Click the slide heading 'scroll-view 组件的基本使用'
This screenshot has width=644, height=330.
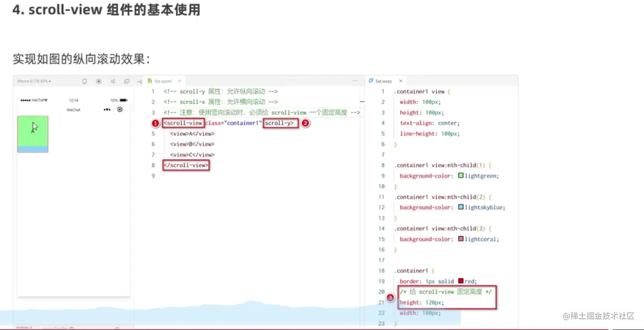[114, 10]
